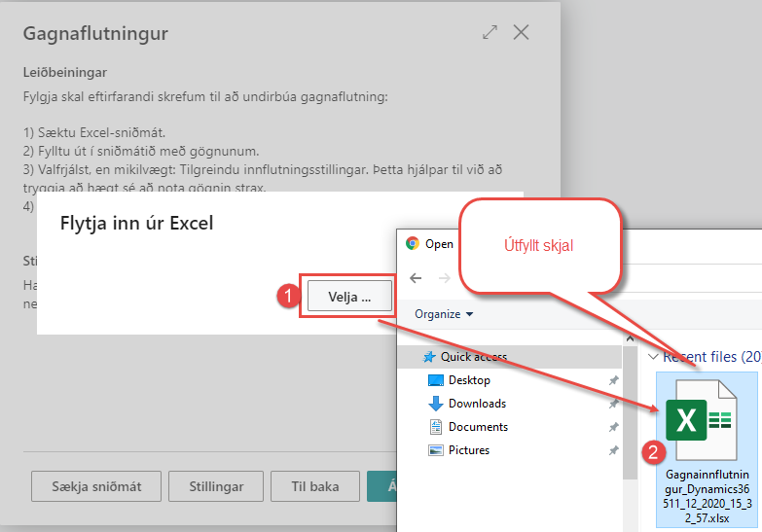Open the Documents folder icon
Image resolution: width=762 pixels, height=532 pixels.
435,427
